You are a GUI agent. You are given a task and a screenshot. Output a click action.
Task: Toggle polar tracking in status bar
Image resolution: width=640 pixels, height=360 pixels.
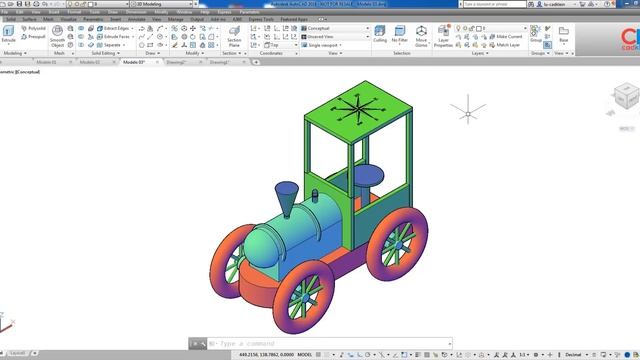[369, 355]
